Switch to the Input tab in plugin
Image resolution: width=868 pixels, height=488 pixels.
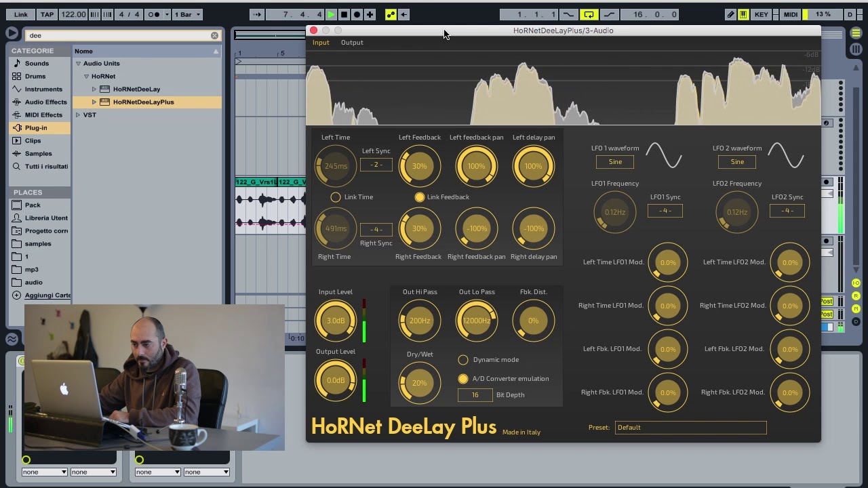pyautogui.click(x=321, y=43)
